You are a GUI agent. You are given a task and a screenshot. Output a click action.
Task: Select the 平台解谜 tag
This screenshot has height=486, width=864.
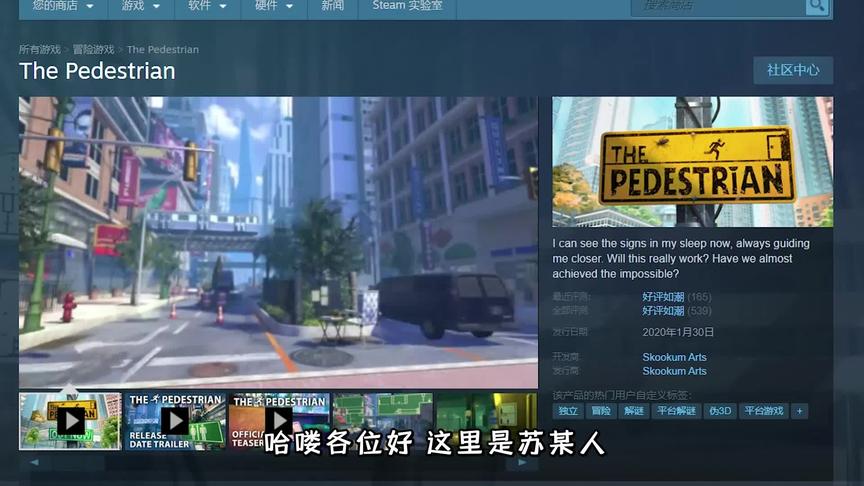pos(676,411)
